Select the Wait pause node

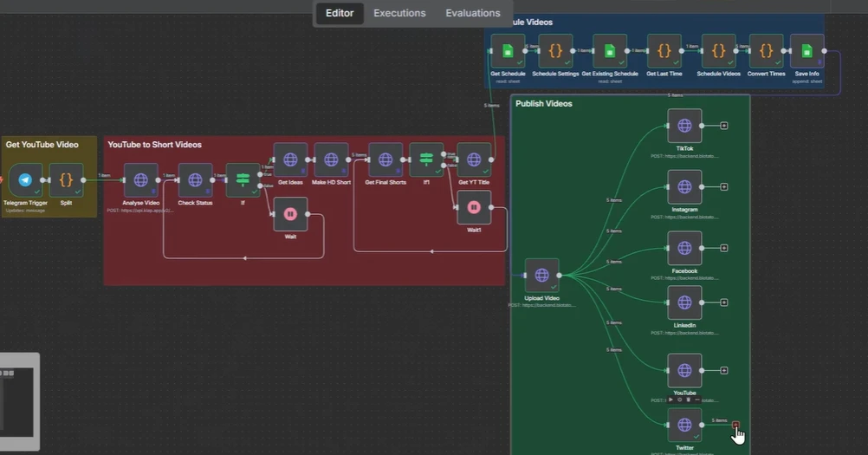pos(290,214)
